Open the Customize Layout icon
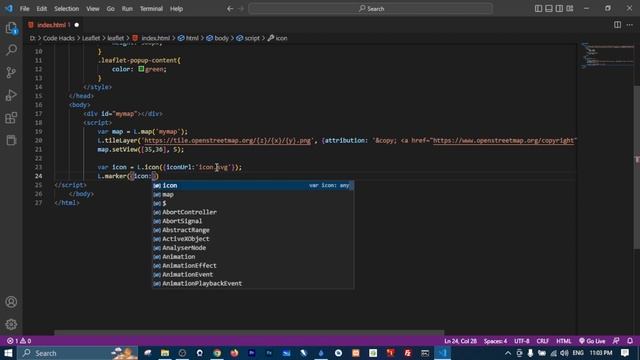This screenshot has width=640, height=360. 570,9
